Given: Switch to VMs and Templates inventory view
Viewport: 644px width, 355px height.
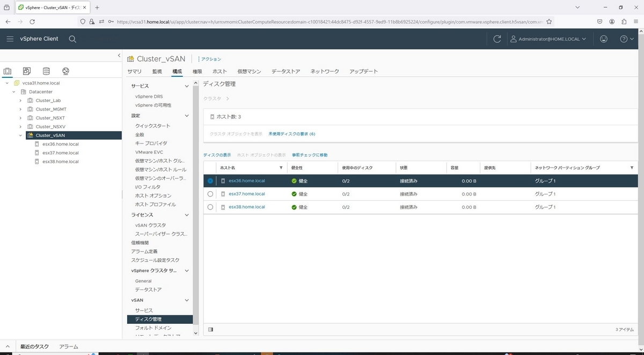Looking at the screenshot, I should (27, 71).
